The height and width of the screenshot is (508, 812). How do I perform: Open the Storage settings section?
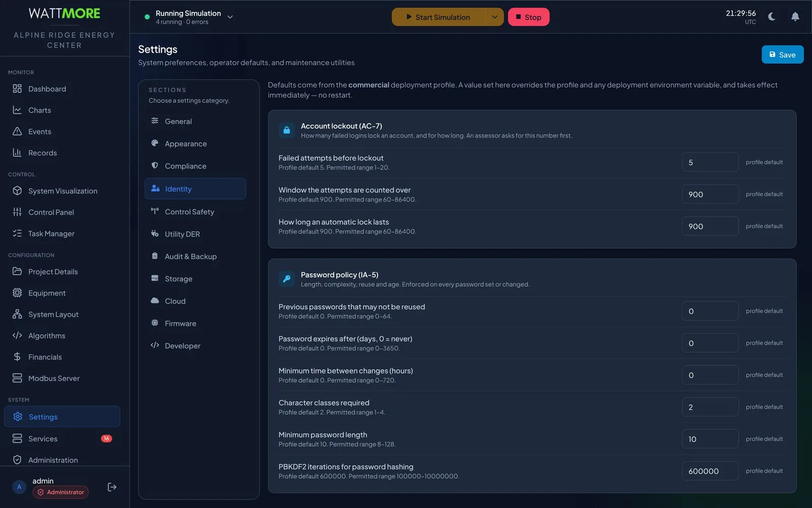[x=195, y=279]
